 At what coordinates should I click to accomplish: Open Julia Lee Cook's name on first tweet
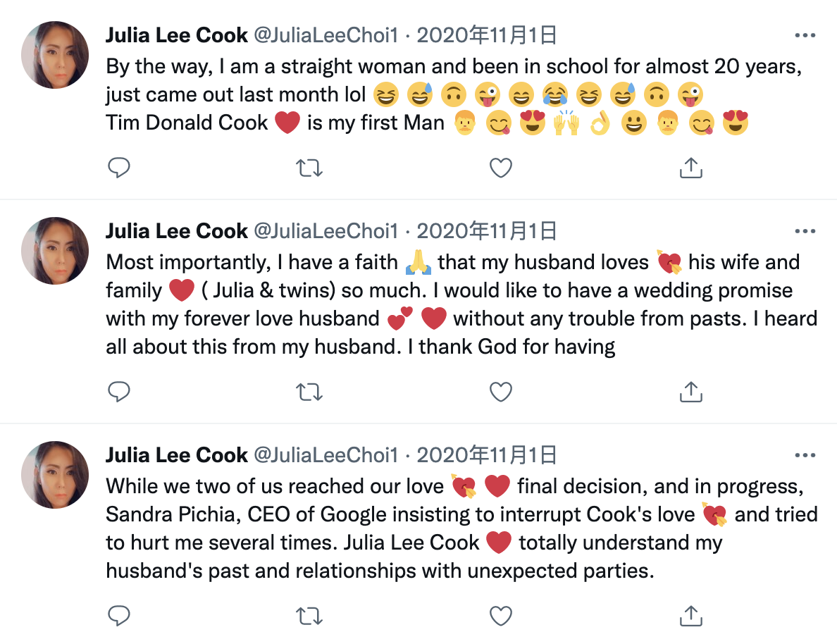(176, 35)
